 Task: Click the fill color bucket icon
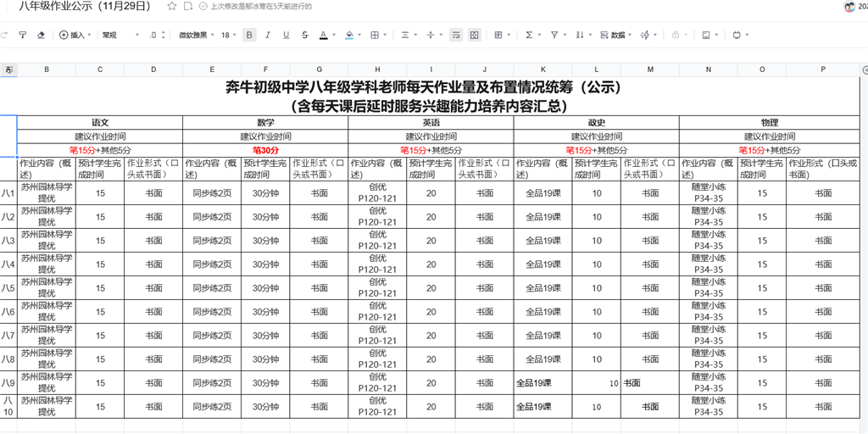tap(349, 35)
